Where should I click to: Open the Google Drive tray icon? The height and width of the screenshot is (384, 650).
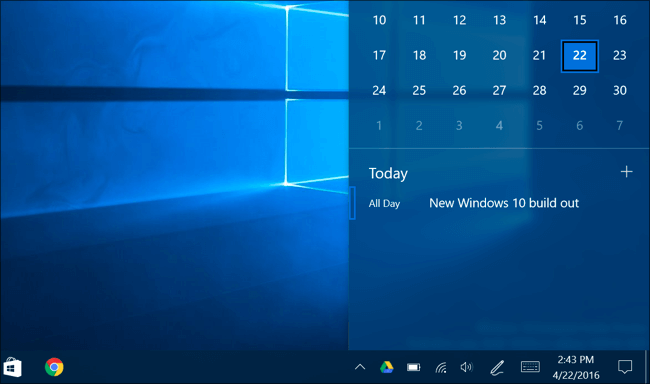point(387,367)
